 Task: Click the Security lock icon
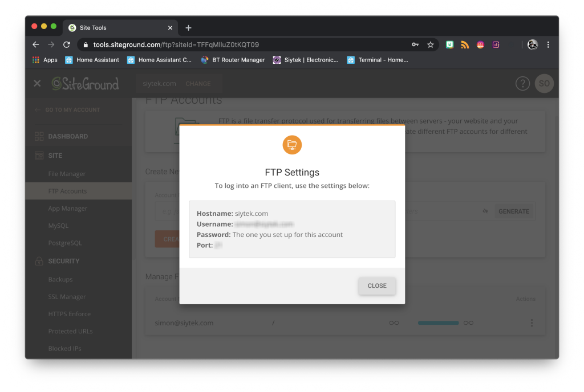[39, 261]
